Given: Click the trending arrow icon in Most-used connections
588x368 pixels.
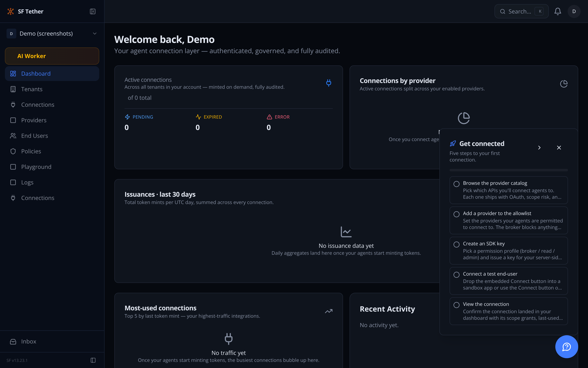Looking at the screenshot, I should [x=329, y=311].
